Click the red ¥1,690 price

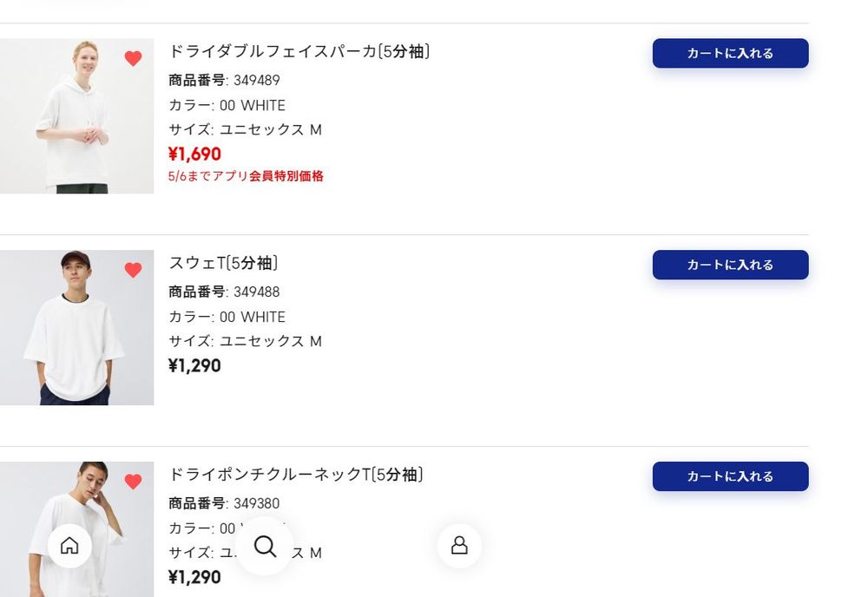click(x=194, y=154)
